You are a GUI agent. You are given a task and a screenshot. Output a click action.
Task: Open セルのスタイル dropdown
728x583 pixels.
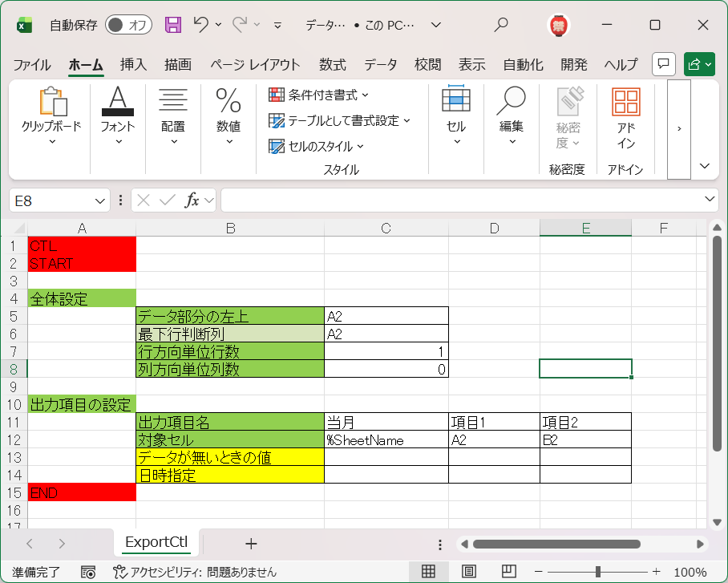[x=316, y=146]
